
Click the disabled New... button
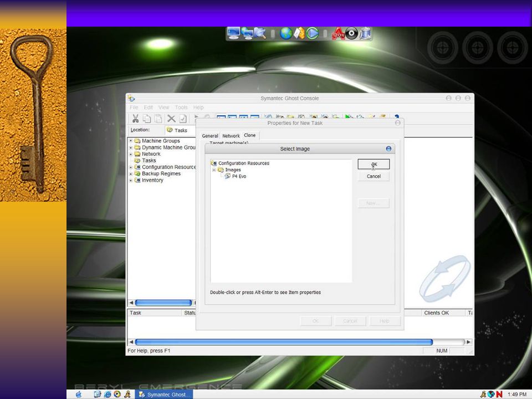pyautogui.click(x=374, y=203)
